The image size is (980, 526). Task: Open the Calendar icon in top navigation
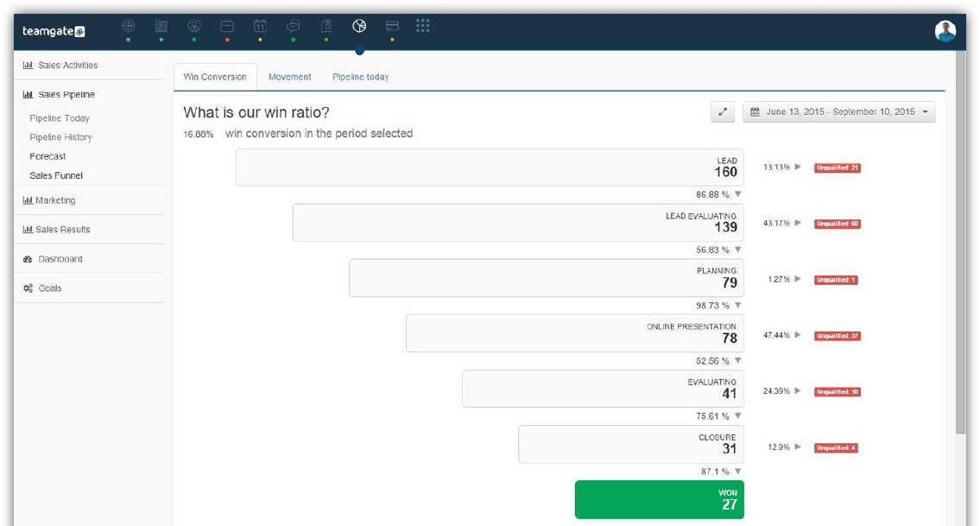point(260,26)
